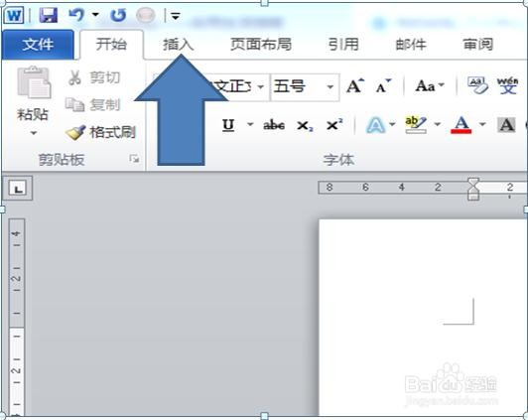Click the horizontal ruler indent marker

point(473,189)
